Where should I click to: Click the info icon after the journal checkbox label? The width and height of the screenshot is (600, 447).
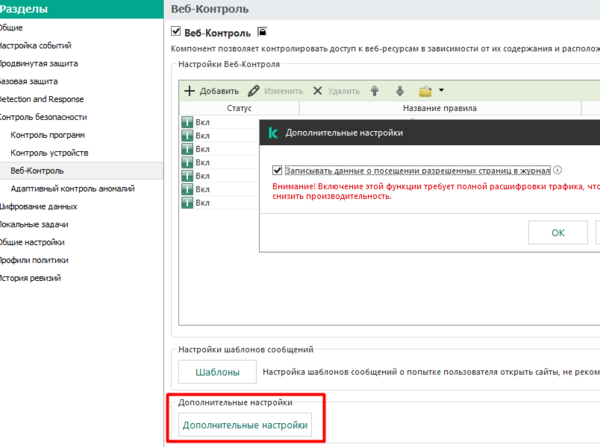(x=557, y=170)
